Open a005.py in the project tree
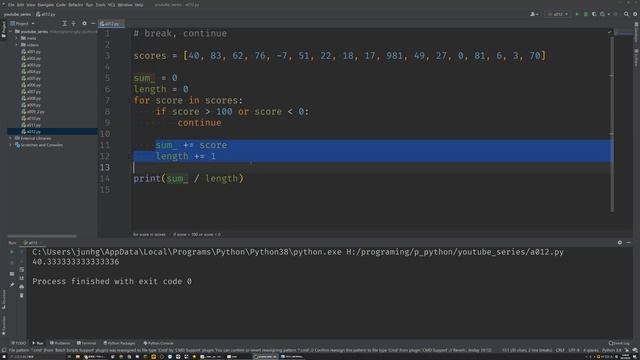This screenshot has width=640, height=360. [x=31, y=78]
